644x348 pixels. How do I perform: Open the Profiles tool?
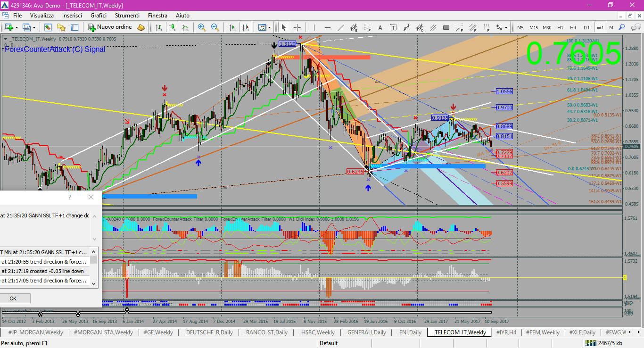pyautogui.click(x=25, y=27)
